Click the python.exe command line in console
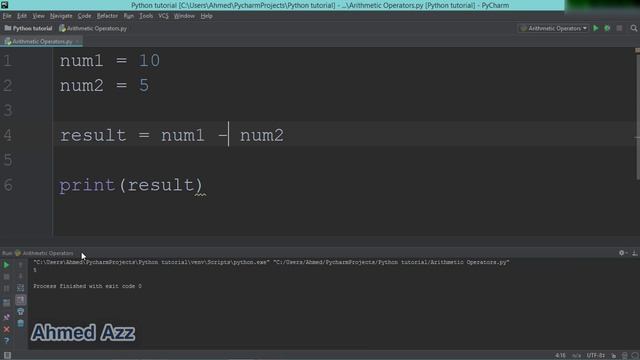The width and height of the screenshot is (640, 360). pyautogui.click(x=271, y=262)
